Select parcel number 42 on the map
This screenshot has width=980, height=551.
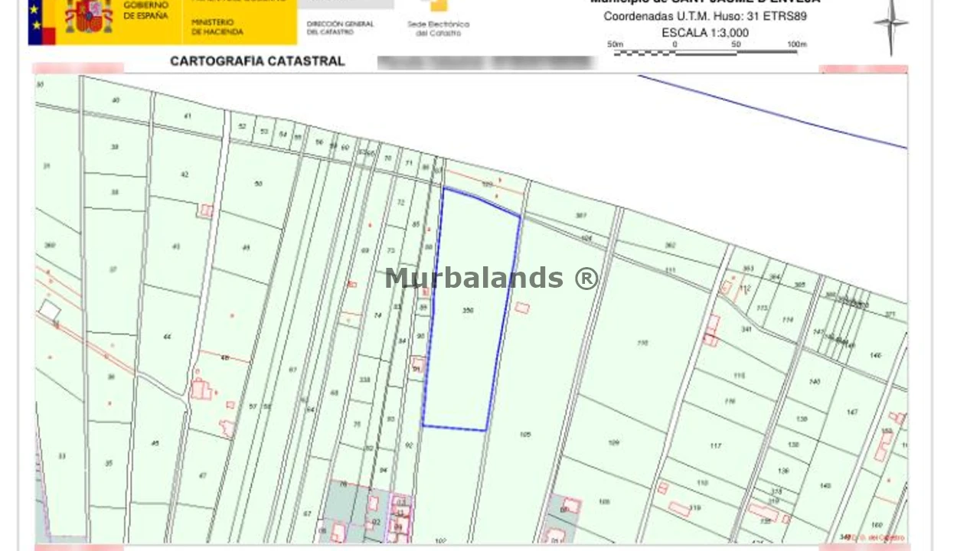pos(185,174)
